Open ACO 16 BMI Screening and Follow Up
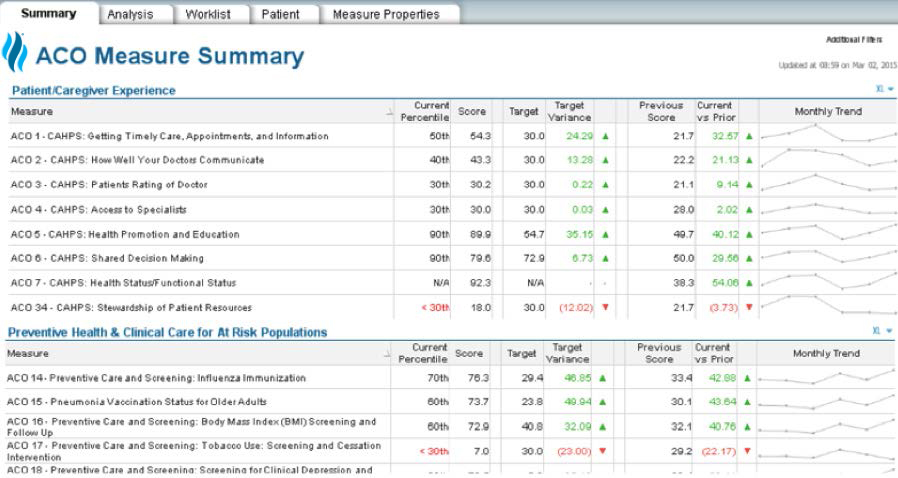The image size is (898, 478). (191, 426)
